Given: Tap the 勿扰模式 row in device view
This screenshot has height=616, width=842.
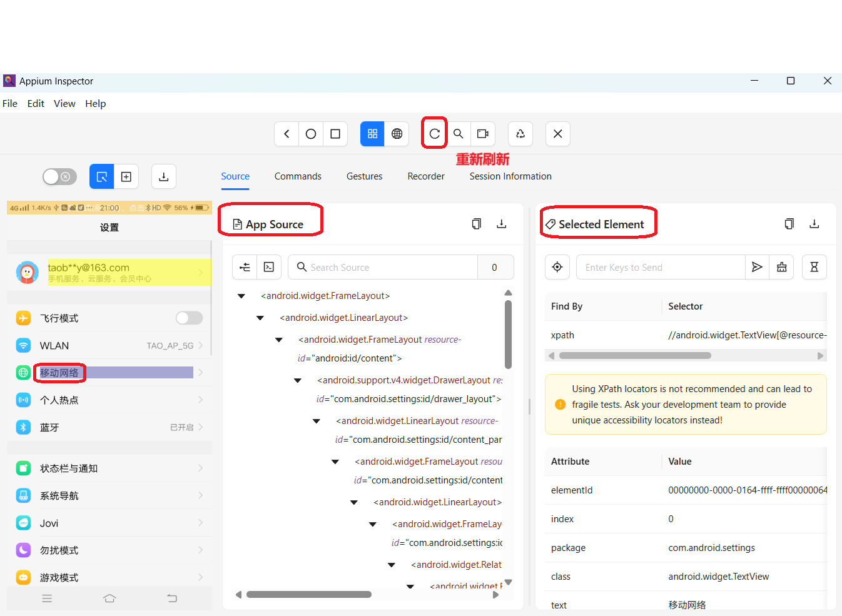Looking at the screenshot, I should pos(109,550).
